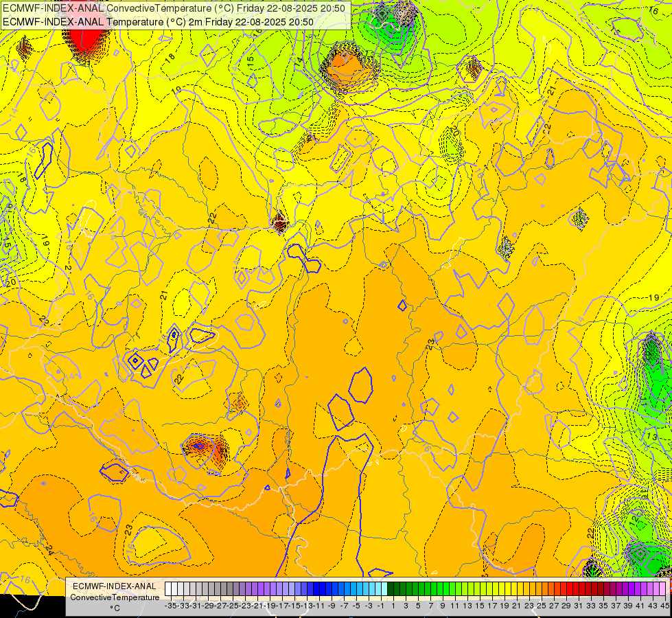Click the Temperature 2m title line
The height and width of the screenshot is (618, 672).
pyautogui.click(x=158, y=22)
